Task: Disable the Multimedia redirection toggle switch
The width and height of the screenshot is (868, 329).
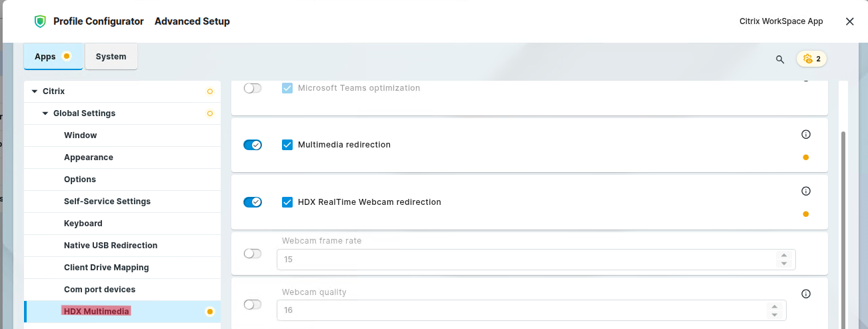Action: pyautogui.click(x=253, y=145)
